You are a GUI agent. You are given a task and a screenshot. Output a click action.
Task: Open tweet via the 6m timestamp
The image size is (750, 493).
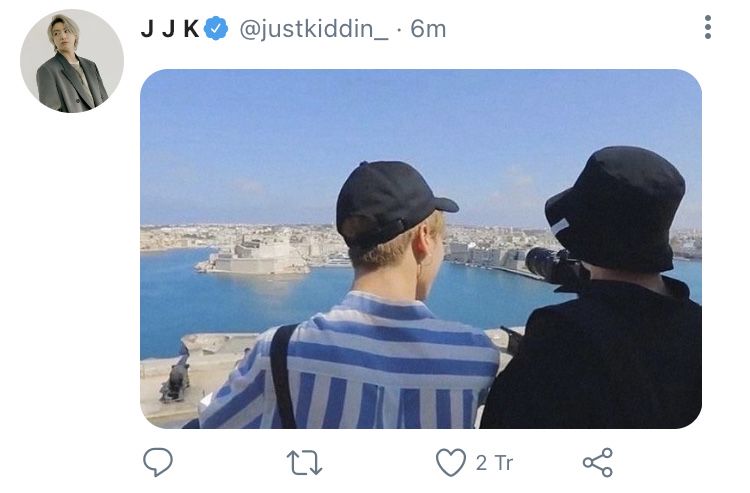pos(428,29)
